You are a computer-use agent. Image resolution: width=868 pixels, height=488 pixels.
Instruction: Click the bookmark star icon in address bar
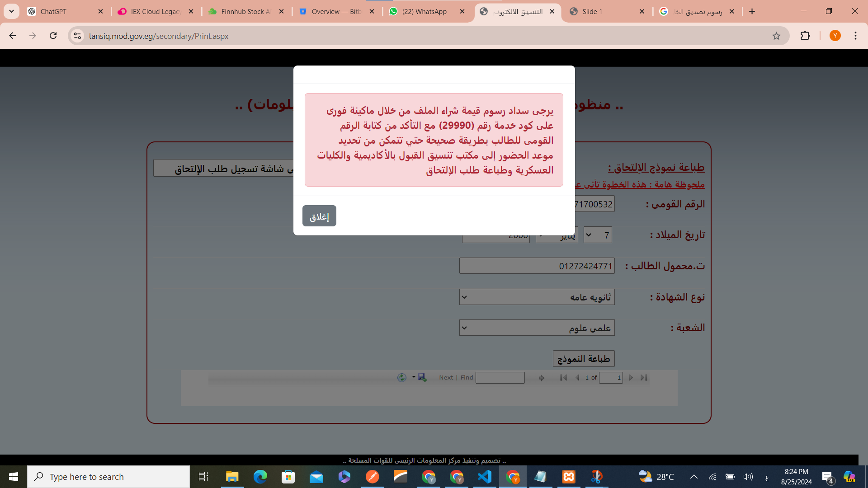[x=776, y=36]
